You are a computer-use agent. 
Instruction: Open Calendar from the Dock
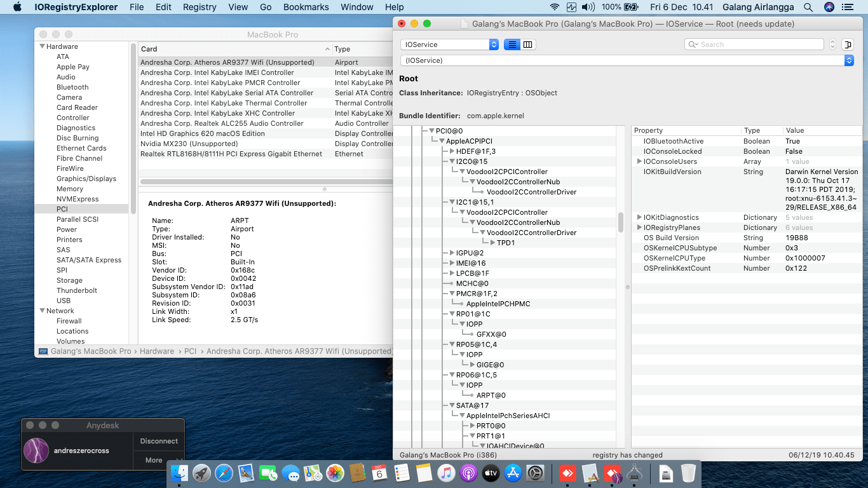tap(379, 473)
